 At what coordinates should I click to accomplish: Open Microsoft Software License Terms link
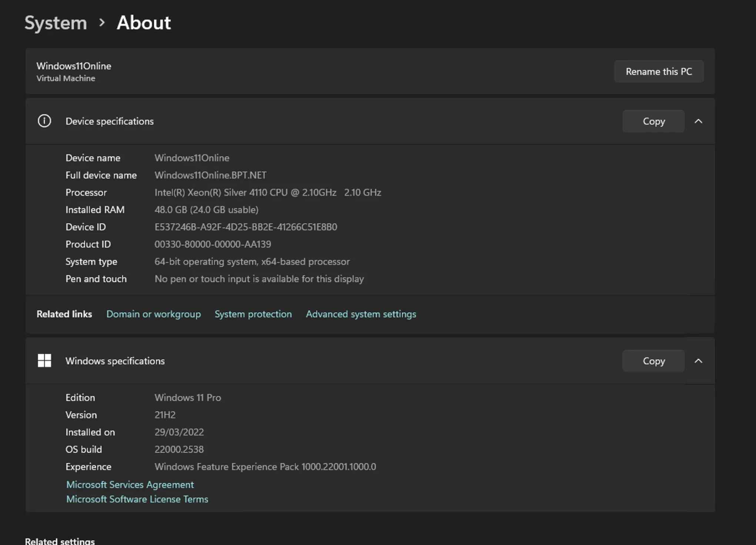click(x=137, y=499)
